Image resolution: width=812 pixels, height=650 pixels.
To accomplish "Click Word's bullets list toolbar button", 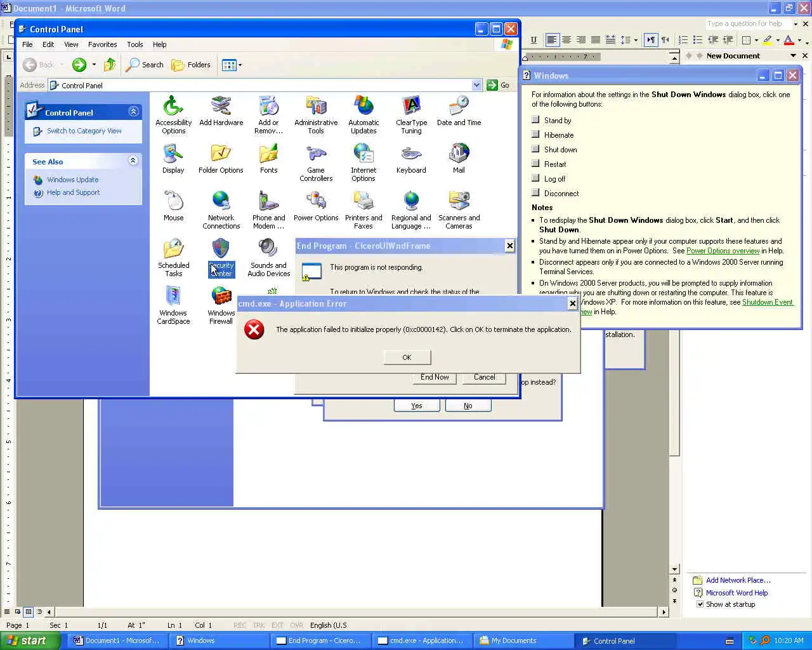I will [x=698, y=40].
